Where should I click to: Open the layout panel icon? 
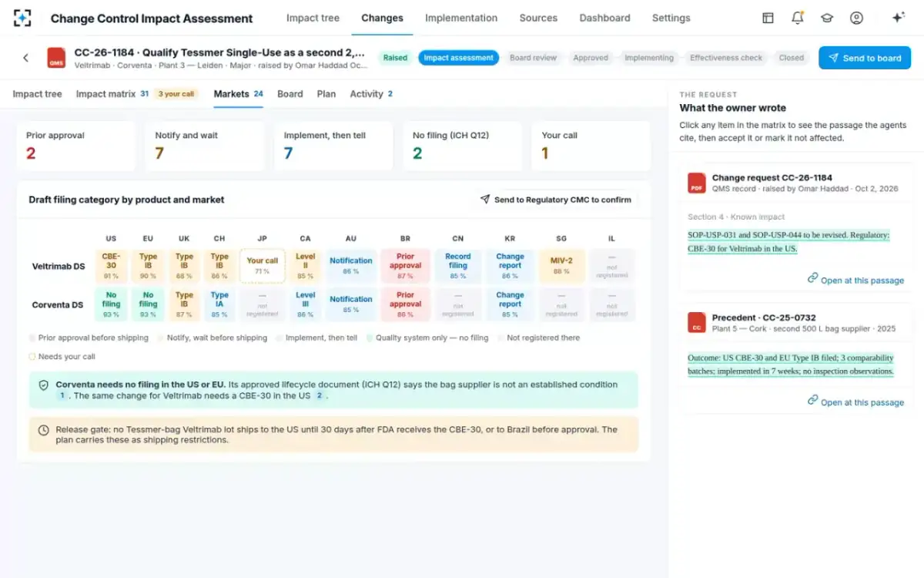[768, 18]
